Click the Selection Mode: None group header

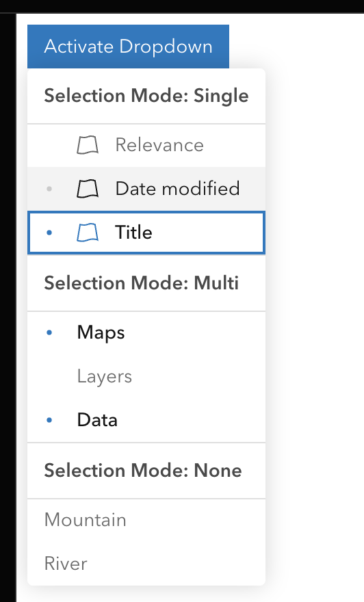click(146, 471)
